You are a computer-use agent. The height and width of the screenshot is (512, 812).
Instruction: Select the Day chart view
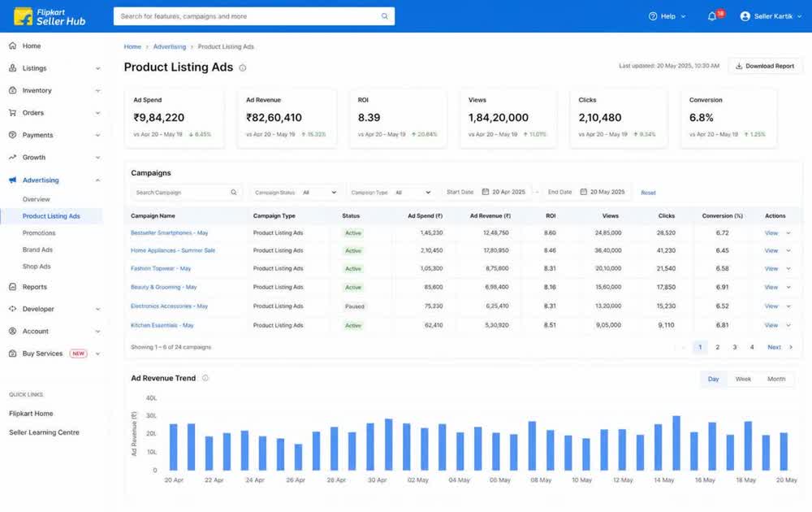coord(713,379)
